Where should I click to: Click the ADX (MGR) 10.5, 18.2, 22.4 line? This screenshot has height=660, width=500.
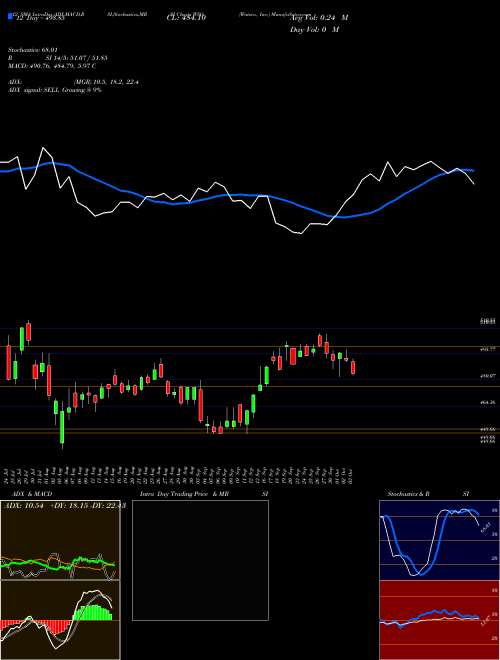point(73,82)
